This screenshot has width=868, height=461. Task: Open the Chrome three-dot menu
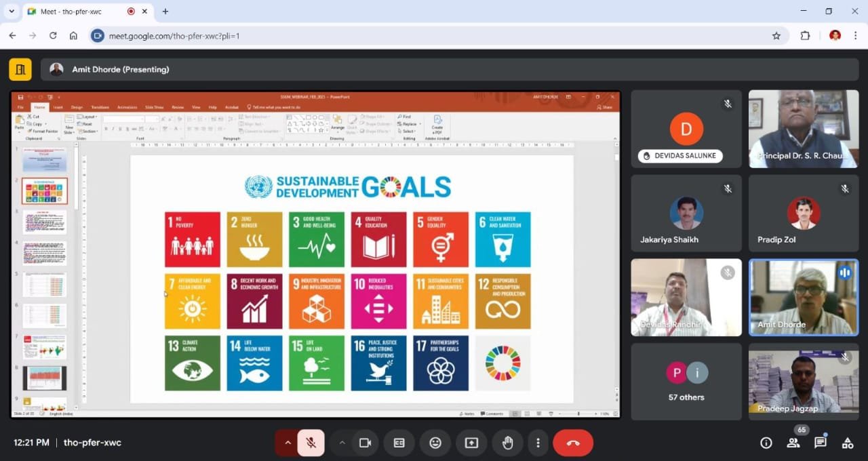click(855, 36)
